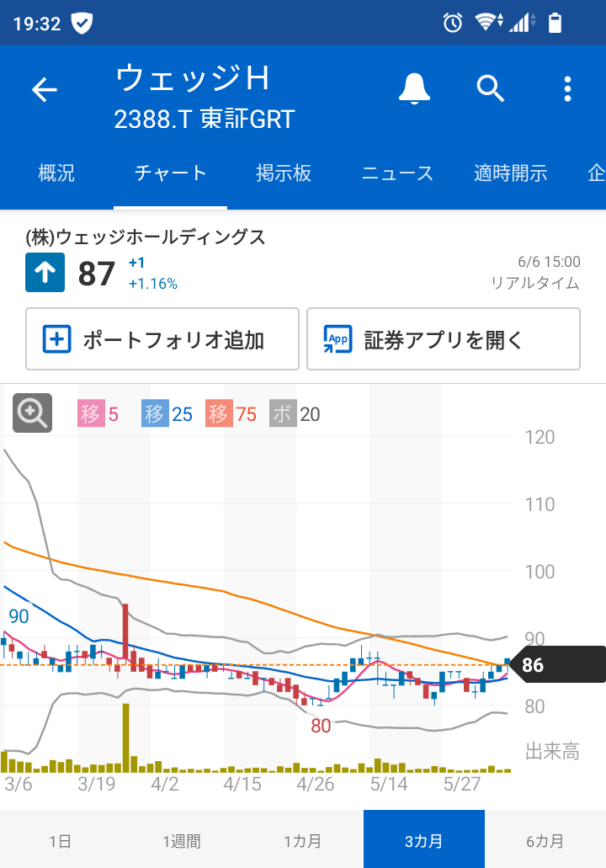Select the 6カ月 chart period
Screen dimensions: 606x868
pos(545,839)
